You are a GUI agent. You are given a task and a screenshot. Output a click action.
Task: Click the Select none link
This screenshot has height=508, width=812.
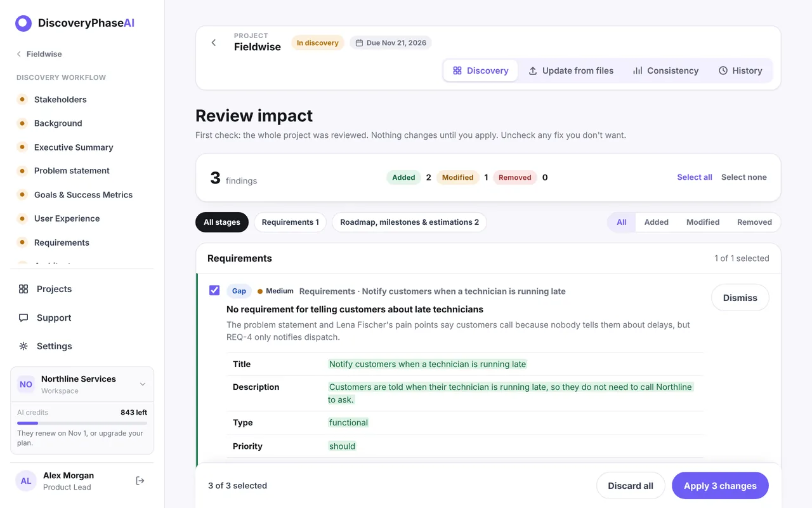[x=744, y=177]
